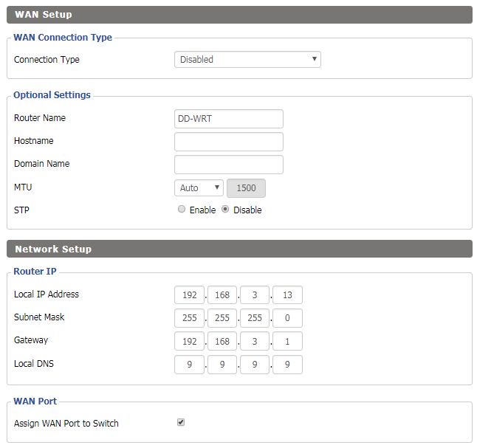Screen dimensions: 477x448
Task: Click Local IP Address first octet 192
Action: coord(189,294)
